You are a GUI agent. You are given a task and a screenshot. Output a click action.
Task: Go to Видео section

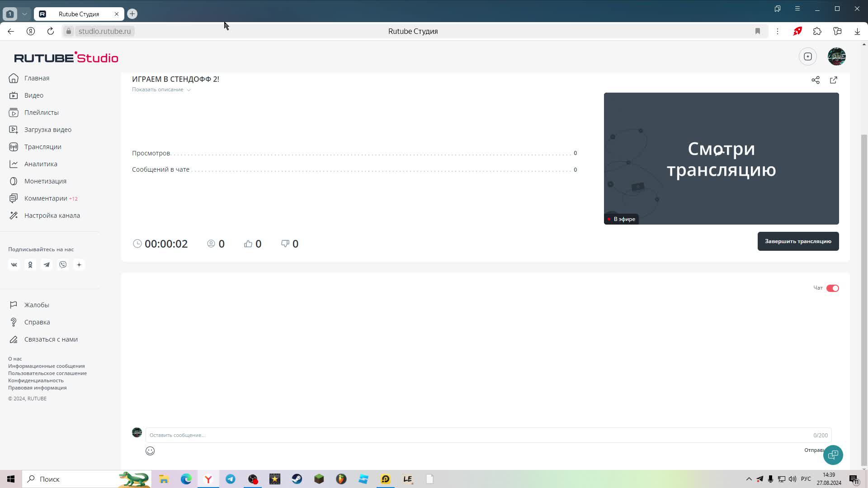(26, 95)
